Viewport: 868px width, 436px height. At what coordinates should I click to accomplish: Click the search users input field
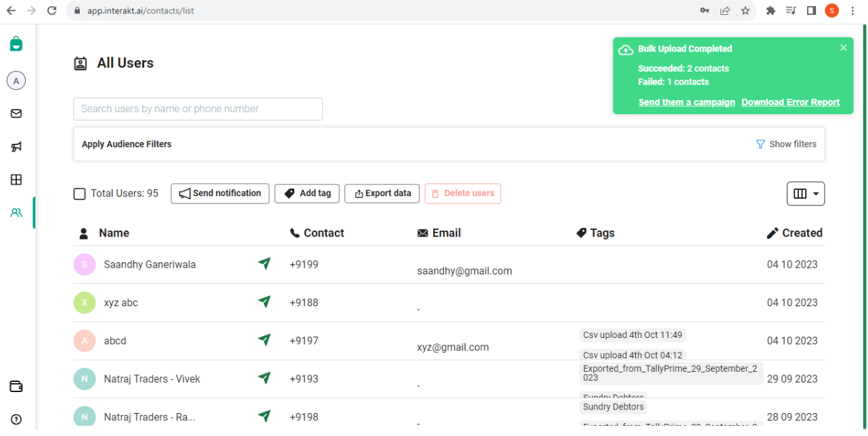198,109
